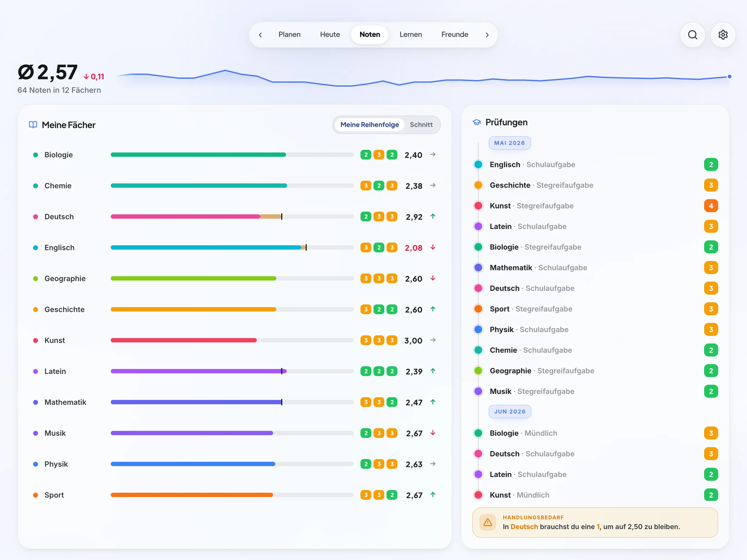Open the Freunde tab
The height and width of the screenshot is (560, 747).
pos(455,35)
